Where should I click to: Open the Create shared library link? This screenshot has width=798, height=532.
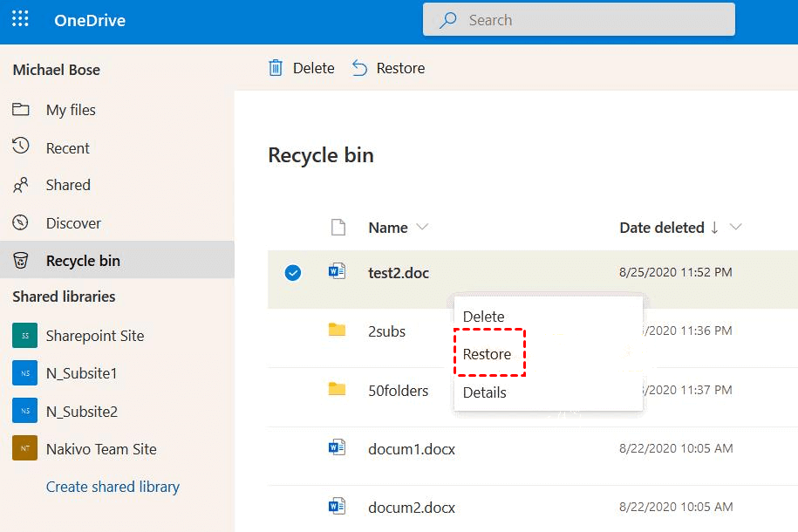(x=113, y=487)
